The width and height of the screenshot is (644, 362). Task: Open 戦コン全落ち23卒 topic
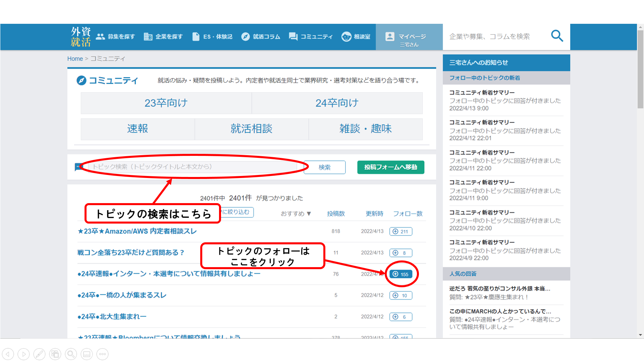(x=131, y=252)
